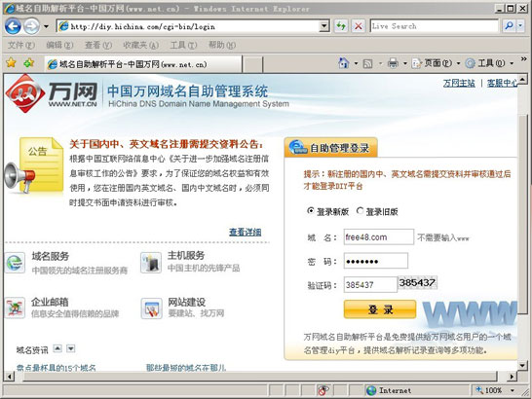Click the 登录 button
Image resolution: width=532 pixels, height=399 pixels.
380,309
